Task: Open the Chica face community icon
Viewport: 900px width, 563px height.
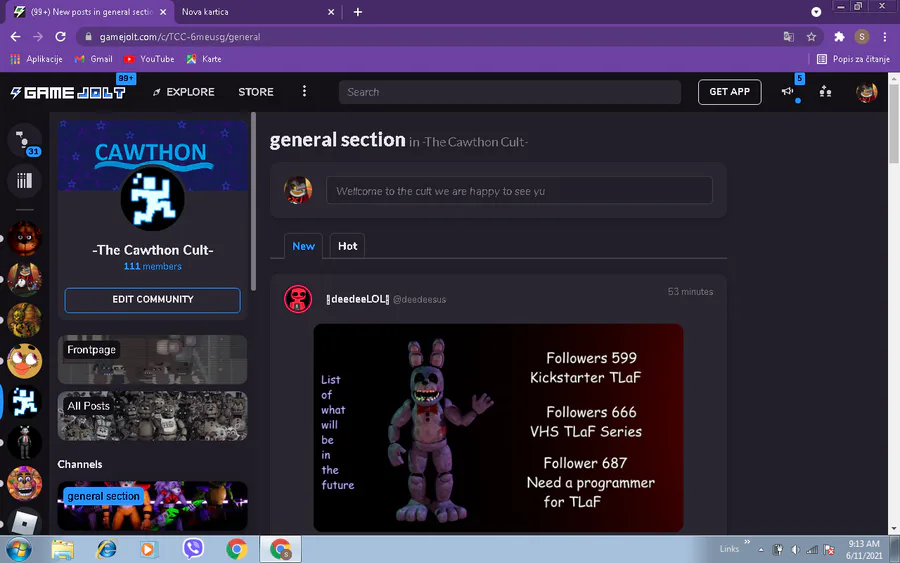Action: tap(24, 361)
